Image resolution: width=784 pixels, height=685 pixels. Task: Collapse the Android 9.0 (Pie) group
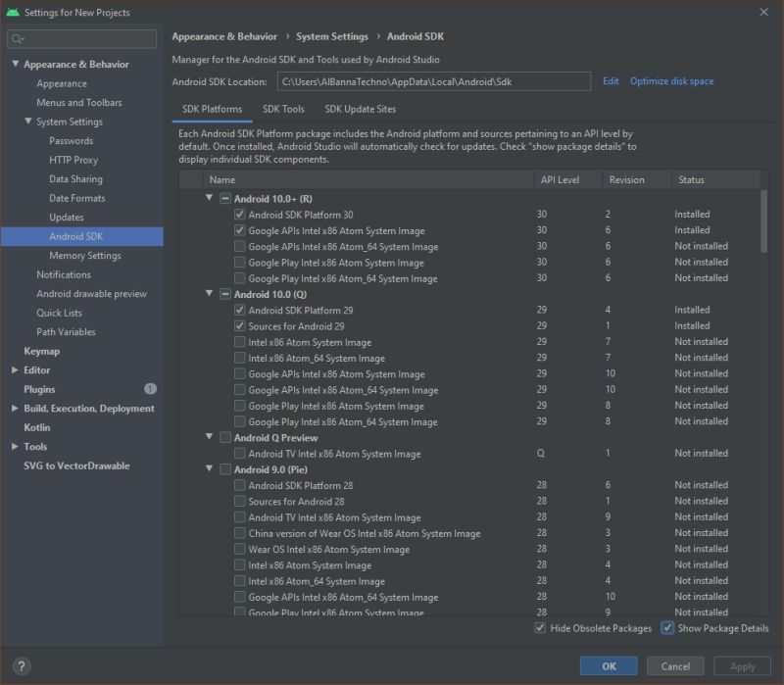tap(210, 468)
